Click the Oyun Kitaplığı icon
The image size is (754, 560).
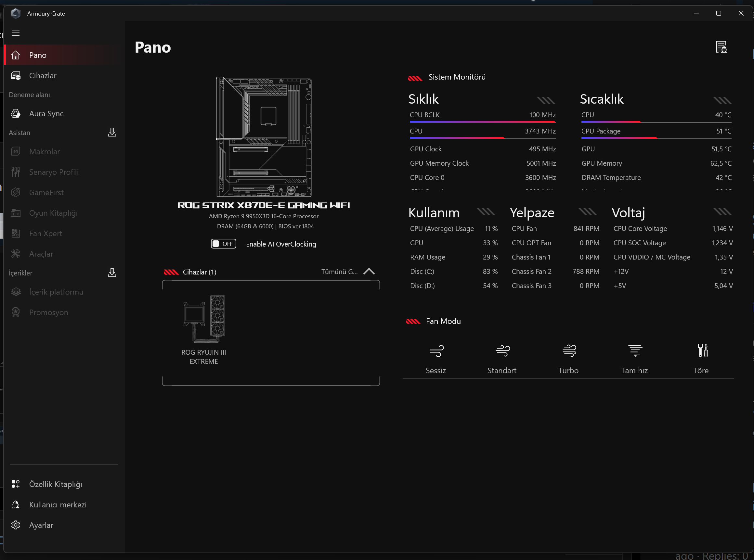[x=16, y=213]
